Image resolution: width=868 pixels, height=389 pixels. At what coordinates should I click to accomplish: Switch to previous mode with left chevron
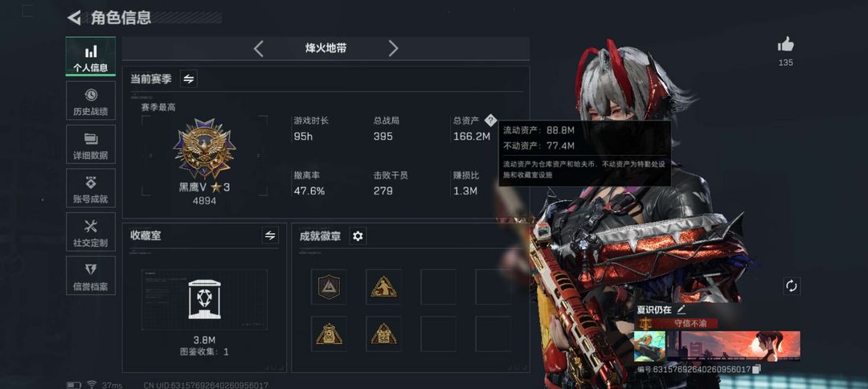259,49
